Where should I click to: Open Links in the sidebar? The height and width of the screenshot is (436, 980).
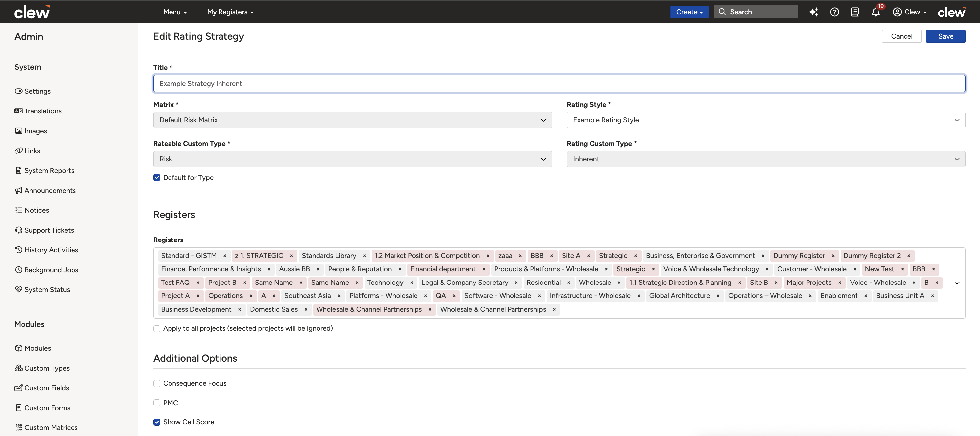[x=27, y=151]
